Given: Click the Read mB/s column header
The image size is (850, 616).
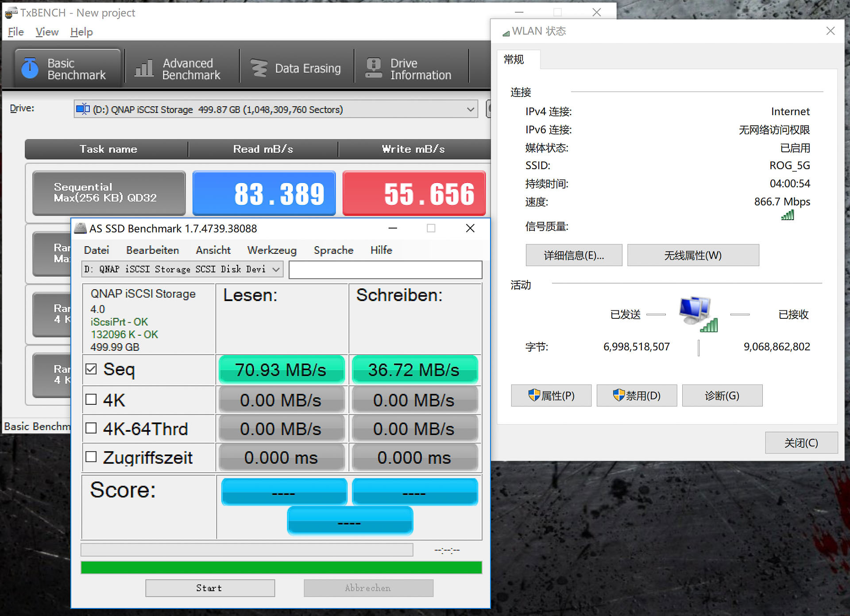Looking at the screenshot, I should click(x=263, y=149).
